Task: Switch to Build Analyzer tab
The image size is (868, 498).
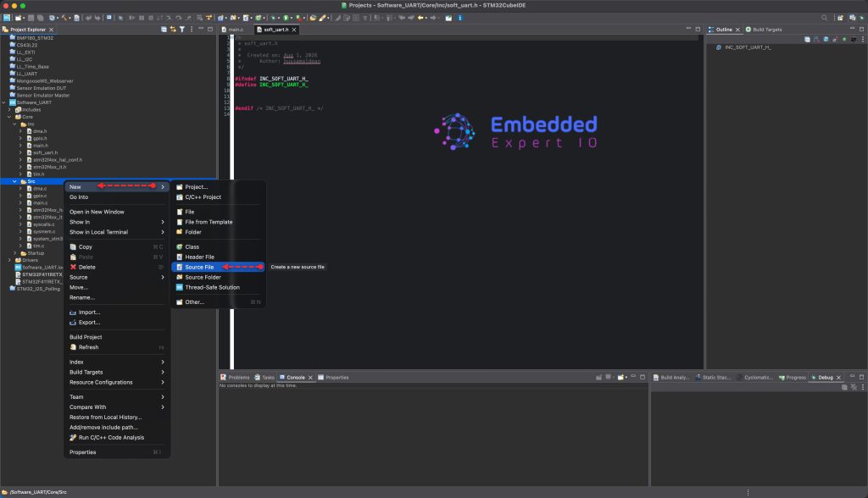Action: click(x=671, y=378)
